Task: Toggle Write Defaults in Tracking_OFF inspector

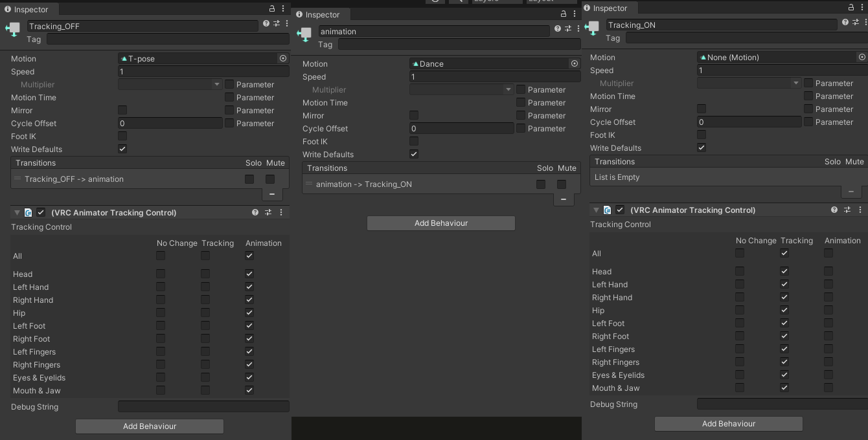Action: pos(122,149)
